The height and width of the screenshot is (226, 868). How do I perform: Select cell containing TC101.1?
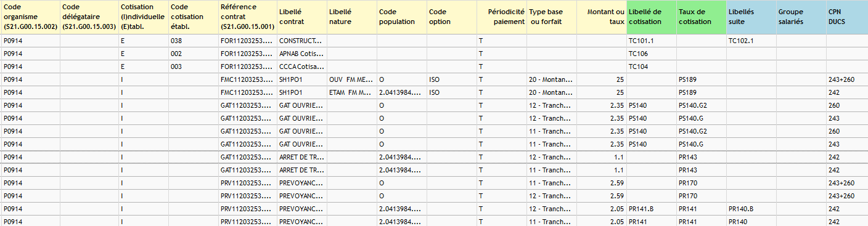[x=652, y=41]
